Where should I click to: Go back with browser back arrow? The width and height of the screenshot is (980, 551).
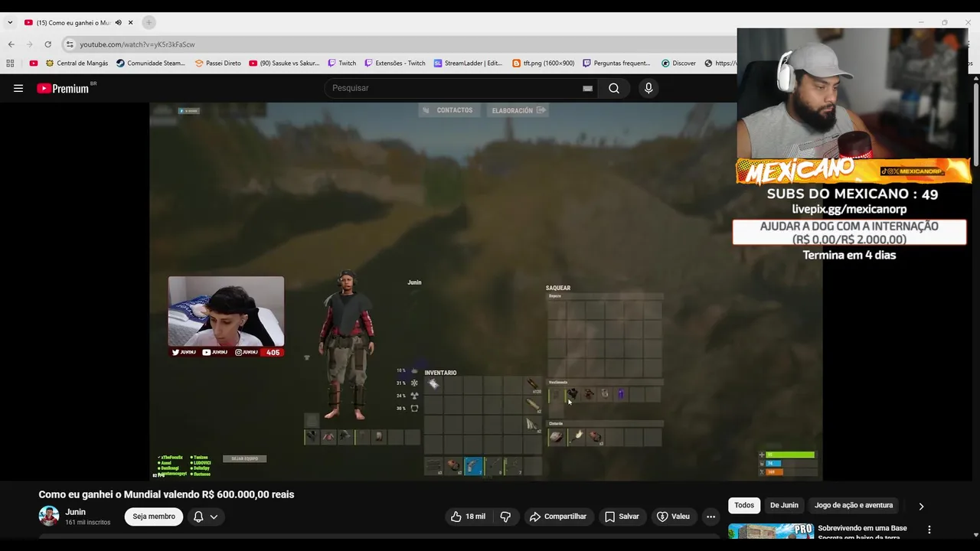(11, 44)
